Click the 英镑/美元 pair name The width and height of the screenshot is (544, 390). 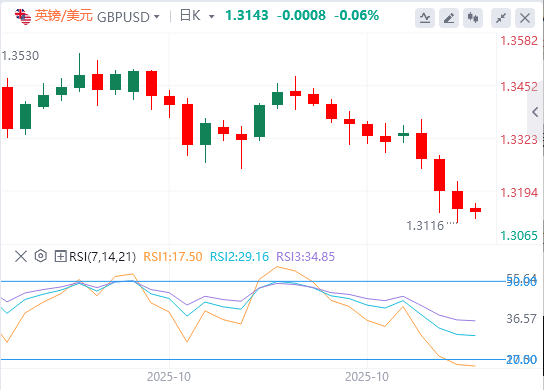pos(63,16)
